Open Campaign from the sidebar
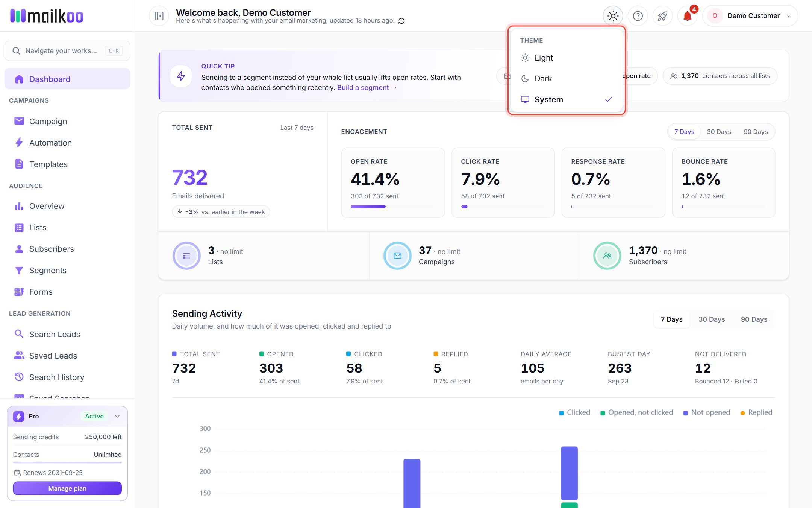Image resolution: width=812 pixels, height=508 pixels. coord(68,121)
